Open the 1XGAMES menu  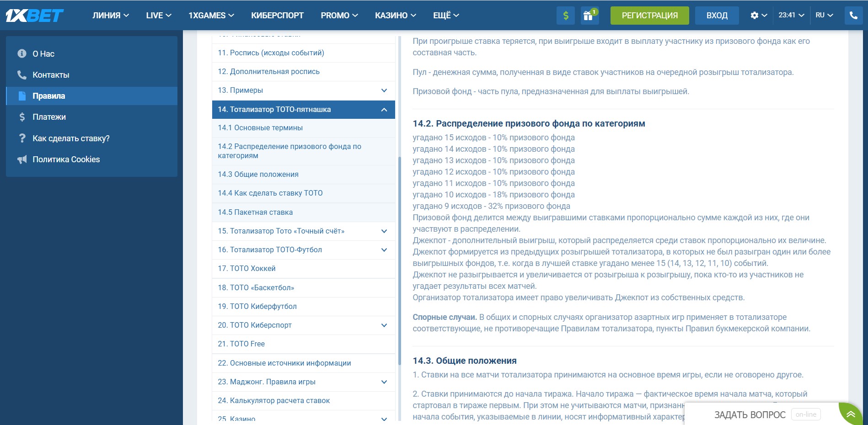(211, 16)
